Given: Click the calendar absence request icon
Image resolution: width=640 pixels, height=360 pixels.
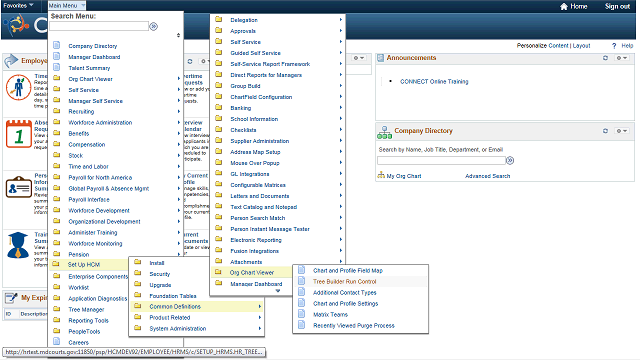Looking at the screenshot, I should pos(19,134).
